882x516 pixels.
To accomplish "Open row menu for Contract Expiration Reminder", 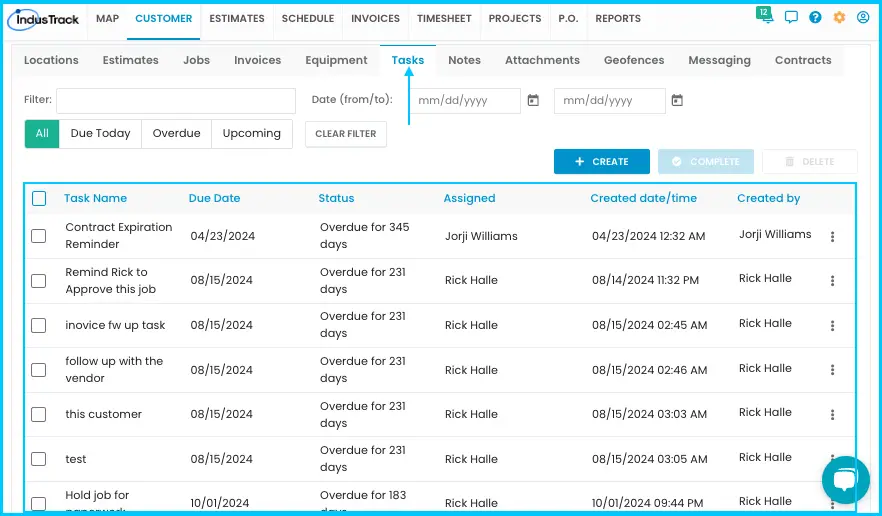I will 832,236.
